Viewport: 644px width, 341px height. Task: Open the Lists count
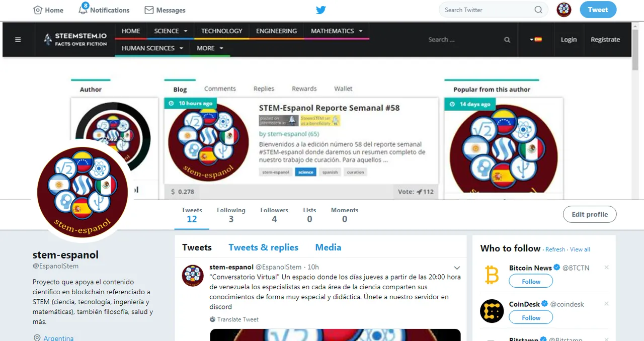point(309,215)
